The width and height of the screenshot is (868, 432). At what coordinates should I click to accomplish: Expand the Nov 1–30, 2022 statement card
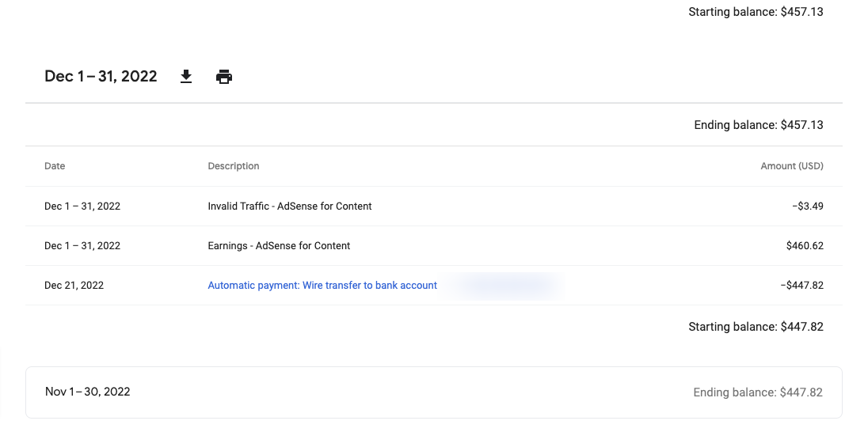[x=433, y=392]
